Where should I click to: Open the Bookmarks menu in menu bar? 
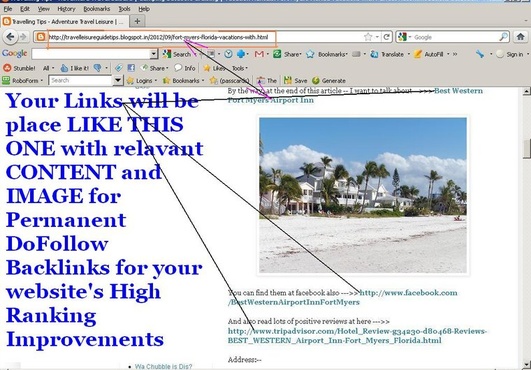(97, 9)
